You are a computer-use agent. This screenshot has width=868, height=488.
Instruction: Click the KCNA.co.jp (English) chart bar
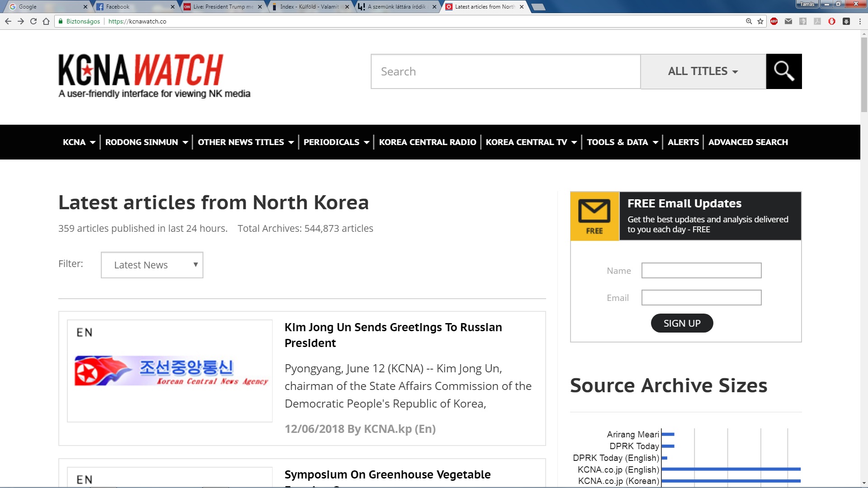tap(731, 469)
